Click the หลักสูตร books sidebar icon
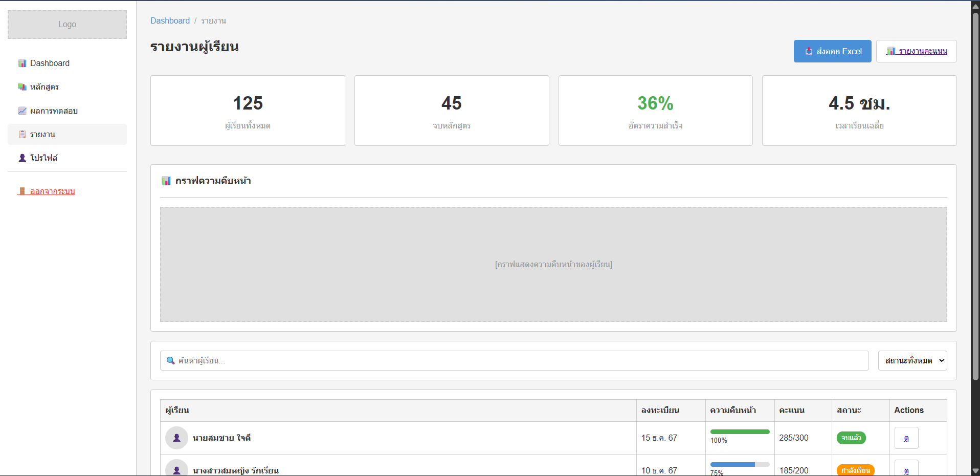Viewport: 980px width, 476px height. [x=22, y=87]
